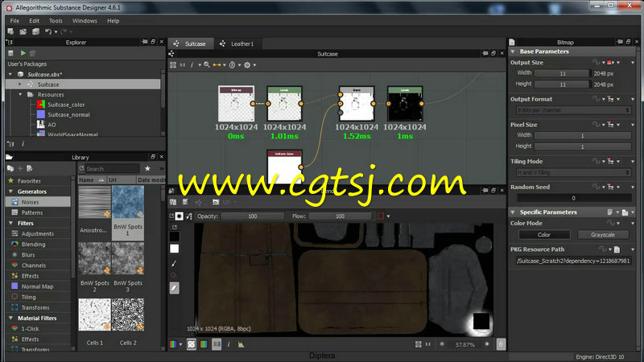
Task: Click the brush tip shape icon near Opacity
Action: pyautogui.click(x=179, y=216)
